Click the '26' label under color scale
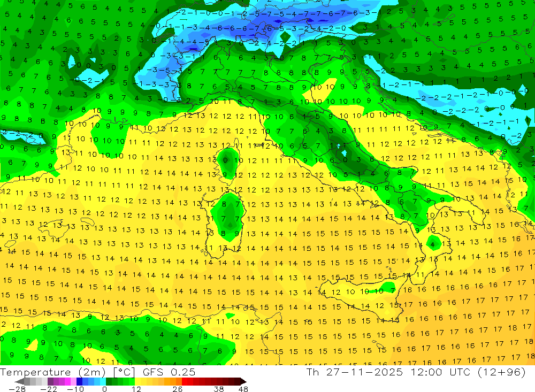 pyautogui.click(x=178, y=389)
